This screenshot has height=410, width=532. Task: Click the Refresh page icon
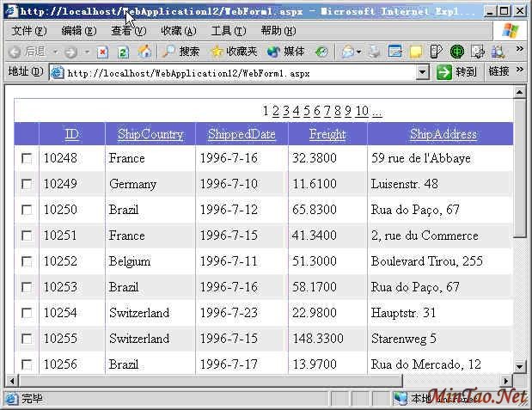[x=123, y=52]
